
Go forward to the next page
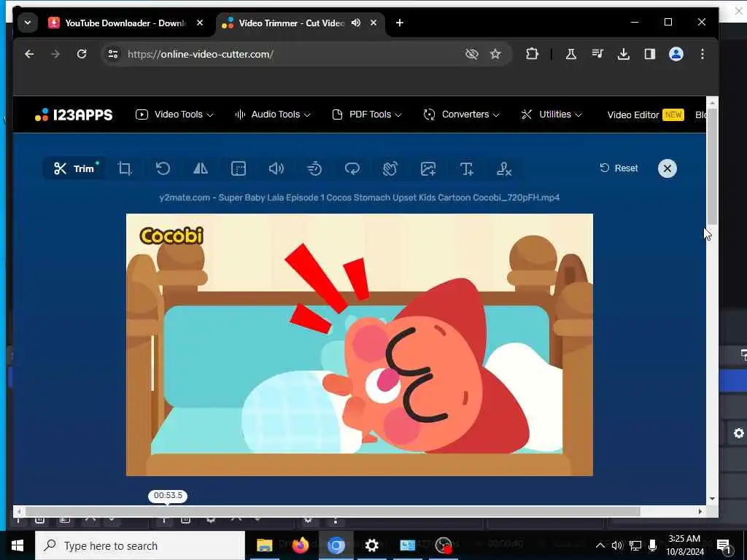point(55,54)
